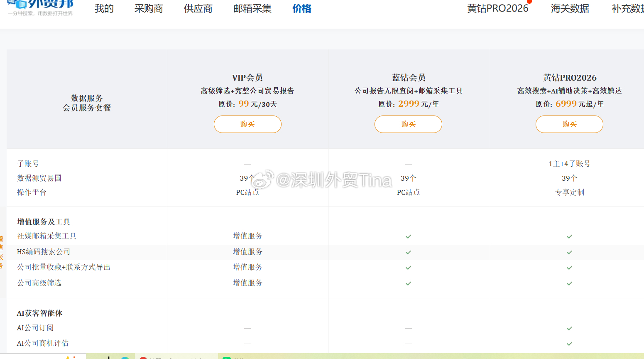Click the 社媒邮箱采集工具 row label
The height and width of the screenshot is (359, 644).
tap(47, 236)
